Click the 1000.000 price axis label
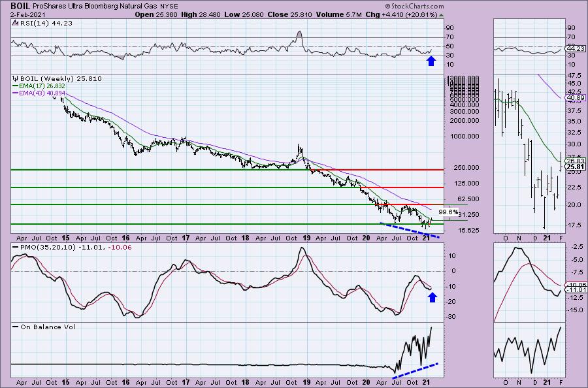The height and width of the screenshot is (388, 588). click(x=465, y=136)
